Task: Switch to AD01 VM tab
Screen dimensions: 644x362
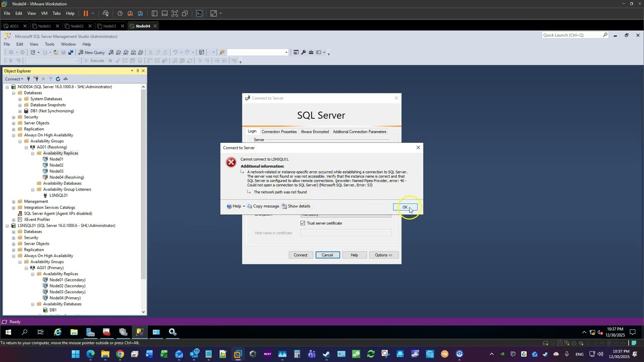Action: point(14,26)
